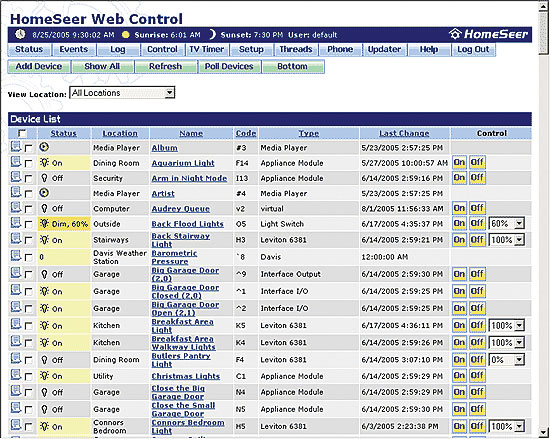
Task: Open the edit icon for Barometric Pressure row
Action: click(15, 256)
